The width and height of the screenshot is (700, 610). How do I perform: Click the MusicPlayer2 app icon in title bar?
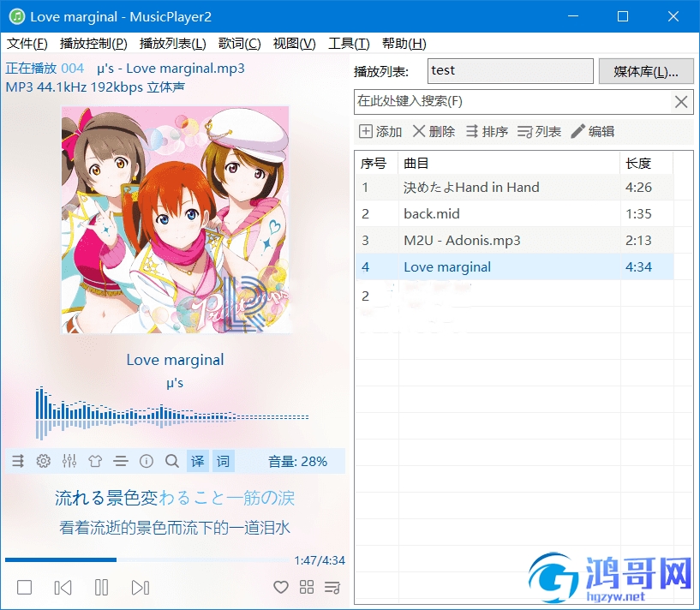(x=17, y=16)
